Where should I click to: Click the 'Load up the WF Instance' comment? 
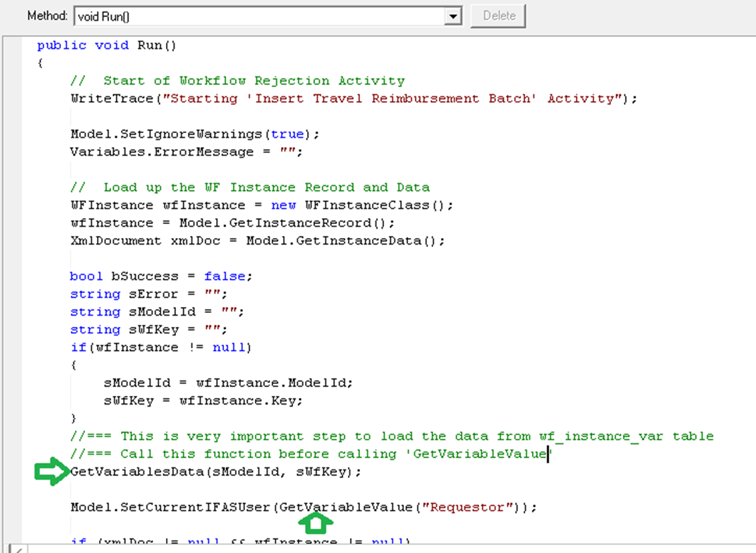point(266,187)
